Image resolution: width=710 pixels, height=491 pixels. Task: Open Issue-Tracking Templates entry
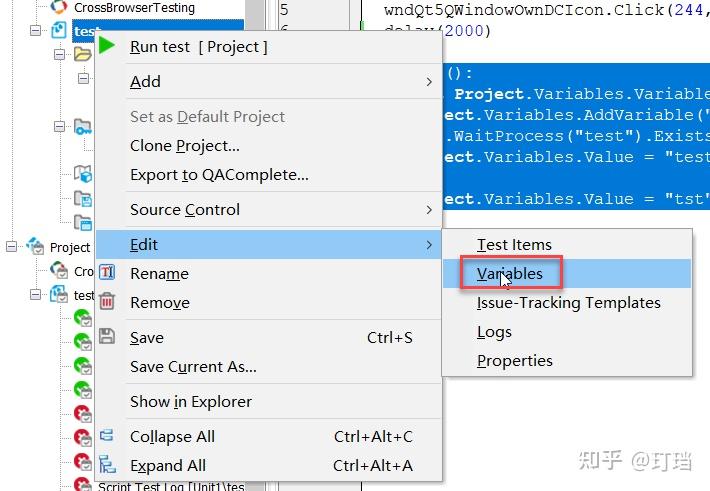click(568, 302)
